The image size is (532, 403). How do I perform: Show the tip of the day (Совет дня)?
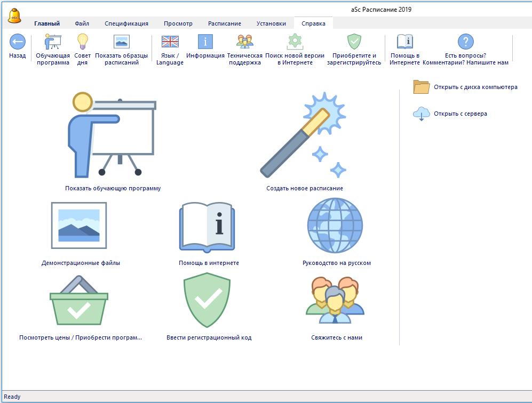click(x=82, y=42)
